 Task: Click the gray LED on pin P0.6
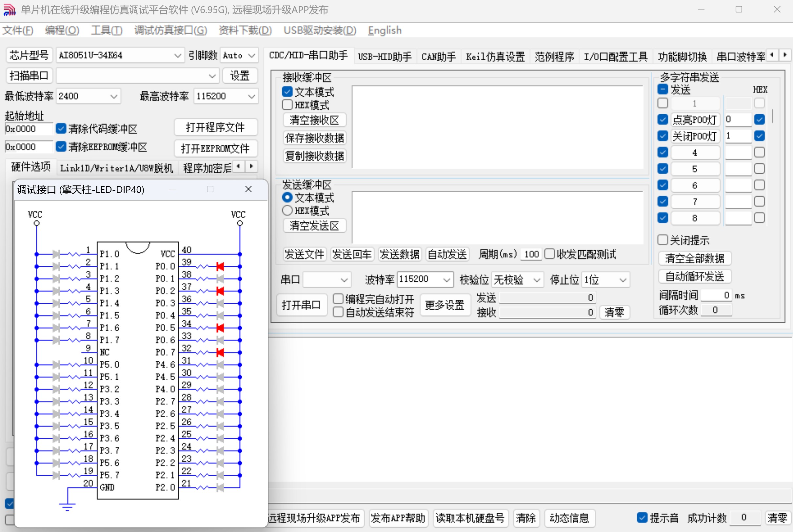(x=220, y=340)
